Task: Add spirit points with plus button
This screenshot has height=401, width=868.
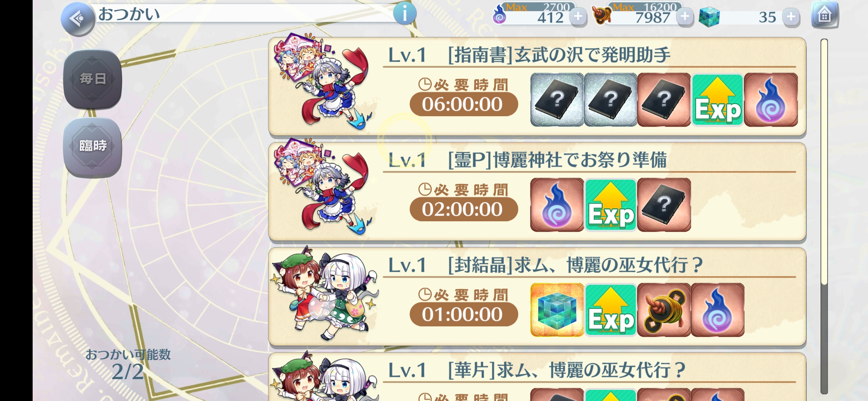Action: pos(578,17)
